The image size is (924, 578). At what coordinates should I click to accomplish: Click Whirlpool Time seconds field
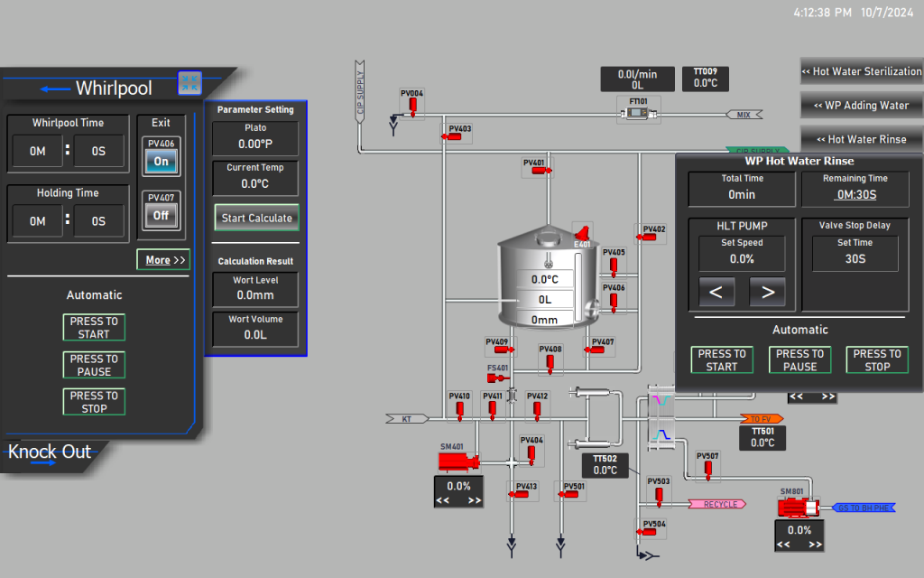[x=98, y=152]
